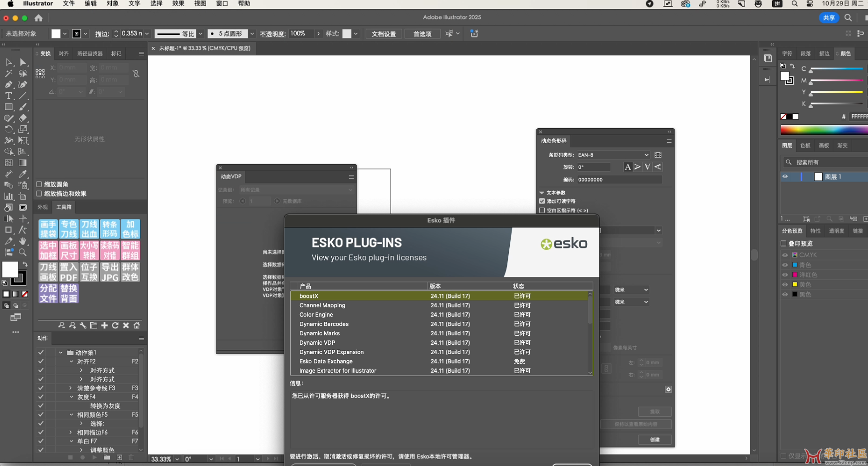Click the 创建 button in barcode panel

(654, 440)
